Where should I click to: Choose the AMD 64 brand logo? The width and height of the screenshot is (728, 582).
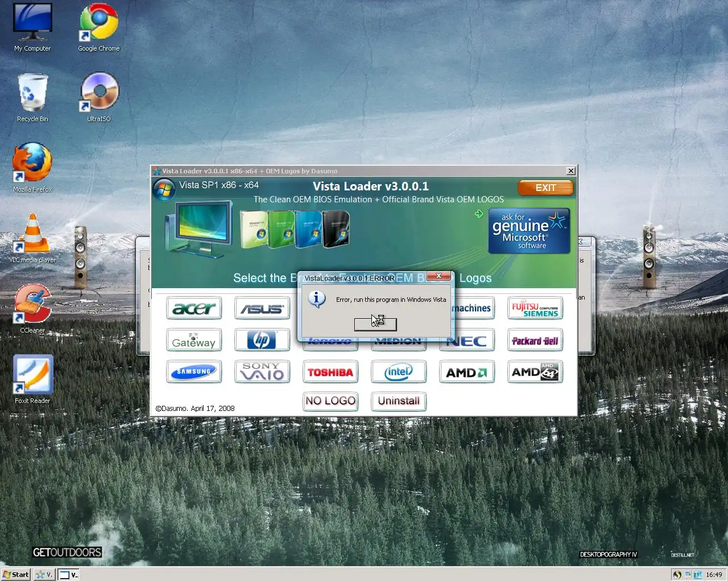pos(535,372)
